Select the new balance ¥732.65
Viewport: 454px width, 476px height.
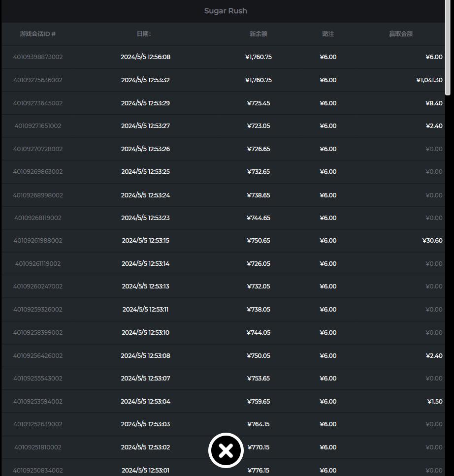pos(259,171)
